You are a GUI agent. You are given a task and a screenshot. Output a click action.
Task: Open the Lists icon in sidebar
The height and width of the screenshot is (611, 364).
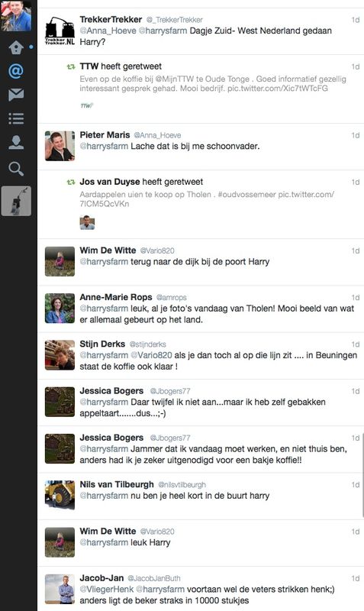(16, 118)
